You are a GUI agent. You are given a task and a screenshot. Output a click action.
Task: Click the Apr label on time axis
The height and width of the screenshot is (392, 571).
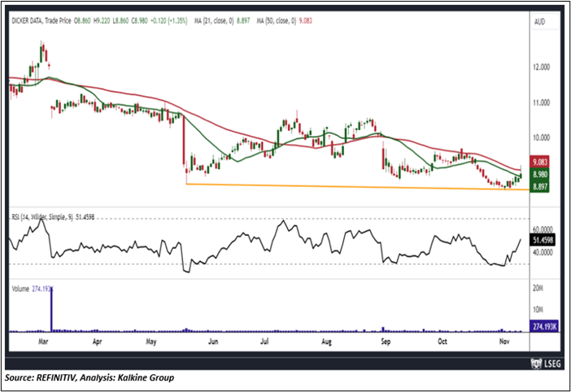click(98, 342)
